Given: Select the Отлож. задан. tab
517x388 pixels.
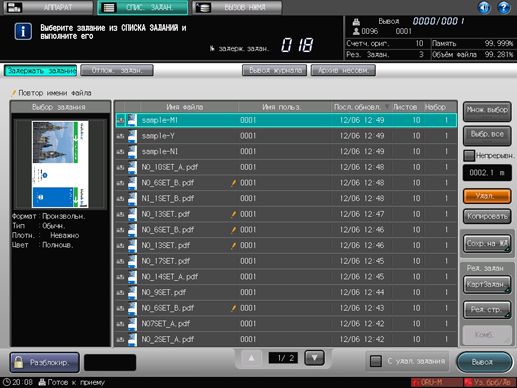Looking at the screenshot, I should click(117, 71).
